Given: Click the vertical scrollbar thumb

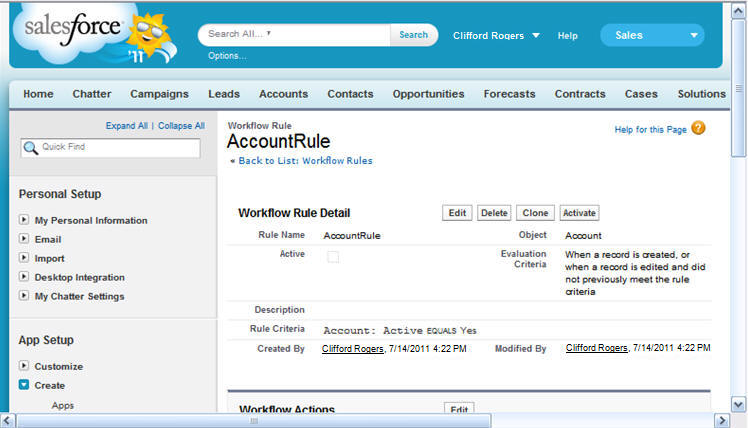Looking at the screenshot, I should tap(738, 88).
